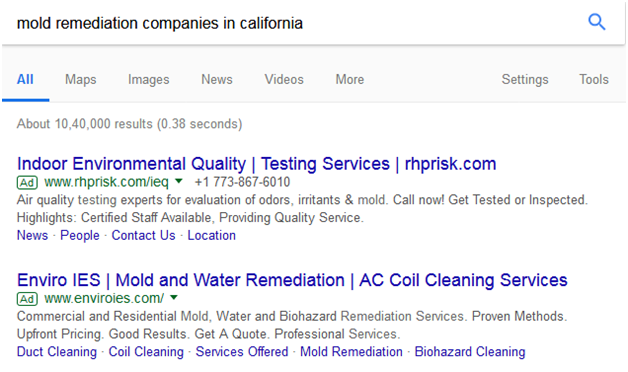Open the Biohazard Cleaning sitelink
Viewport: 628px width, 372px height.
tap(470, 352)
